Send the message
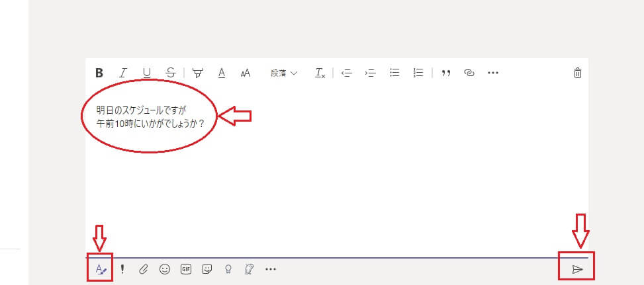Viewport: 644px width, 285px height. coord(577,269)
